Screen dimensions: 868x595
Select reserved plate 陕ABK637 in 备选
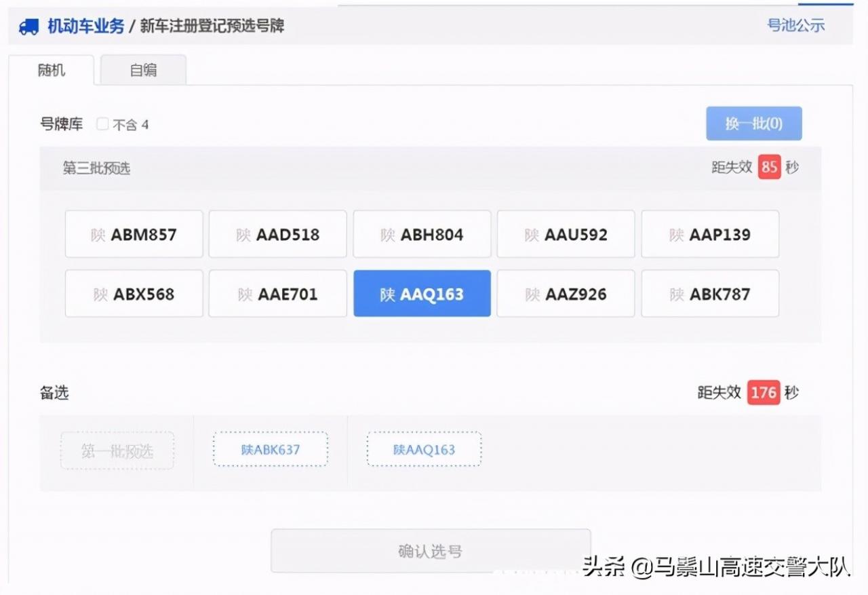tap(271, 449)
